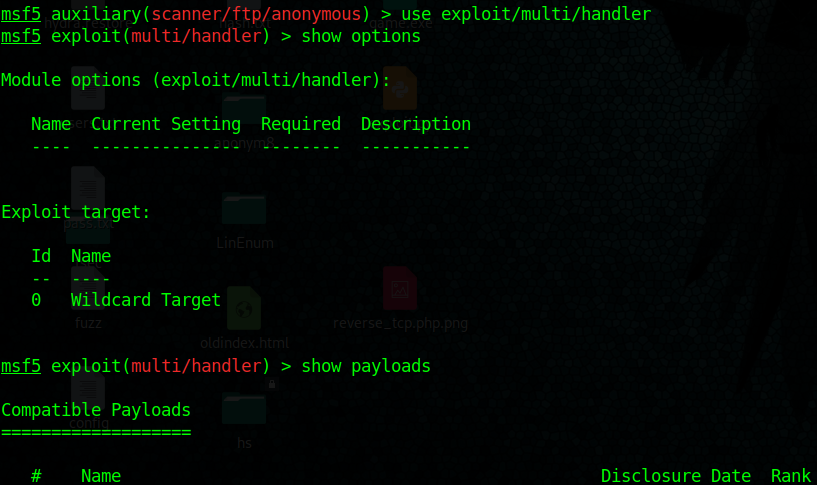The width and height of the screenshot is (817, 485).
Task: Click the Disclosure Date column header
Action: click(x=676, y=476)
